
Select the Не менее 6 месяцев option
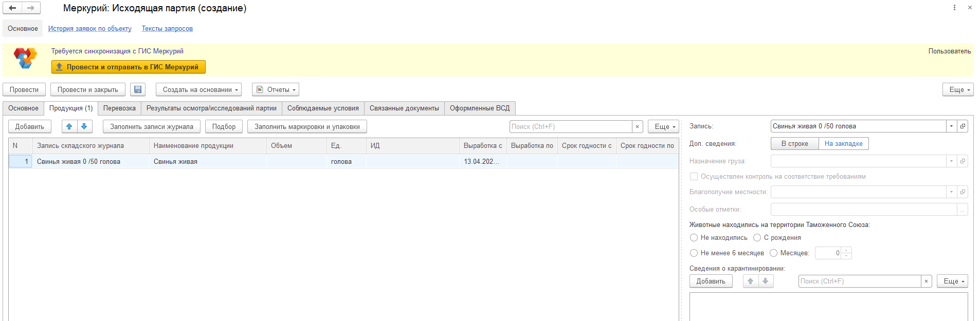pos(694,253)
